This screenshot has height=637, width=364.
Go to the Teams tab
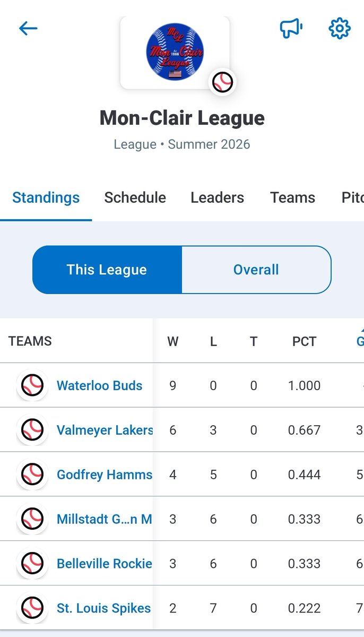(x=292, y=197)
